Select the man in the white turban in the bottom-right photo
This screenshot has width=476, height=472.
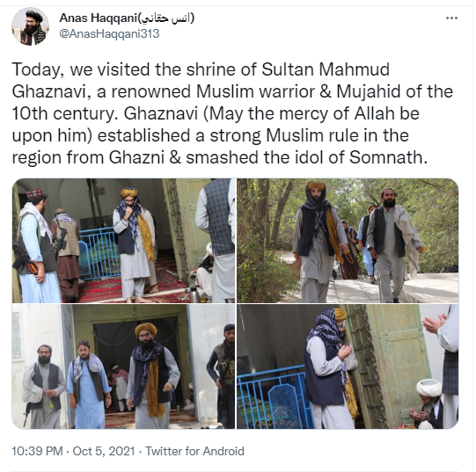click(428, 403)
